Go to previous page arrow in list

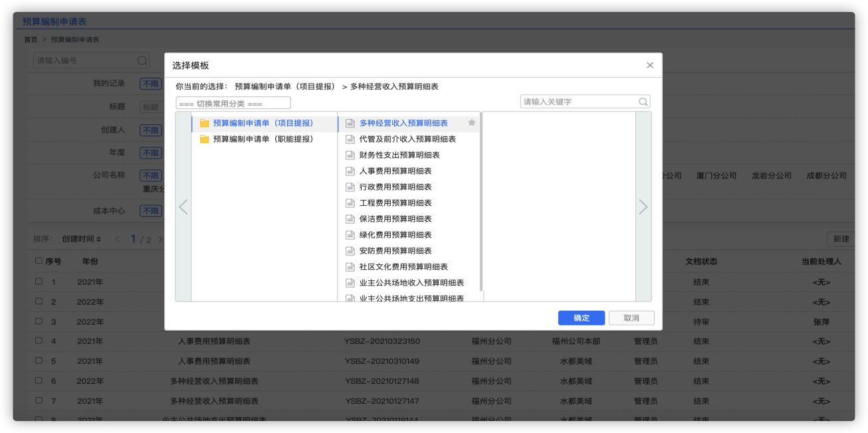[x=117, y=239]
